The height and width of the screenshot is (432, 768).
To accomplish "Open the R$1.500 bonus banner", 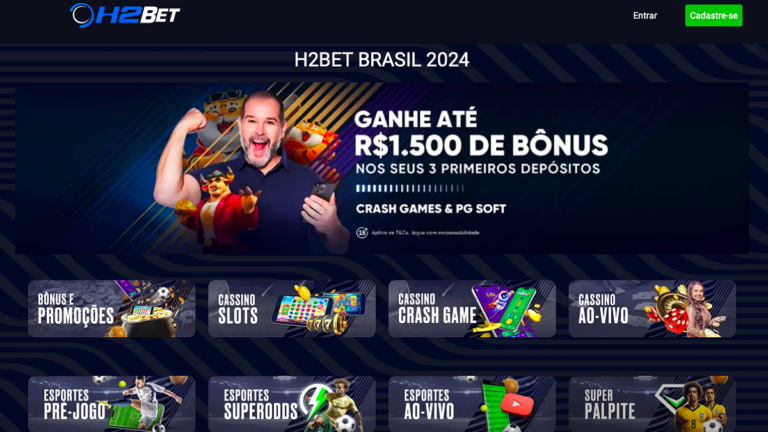I will pos(382,168).
